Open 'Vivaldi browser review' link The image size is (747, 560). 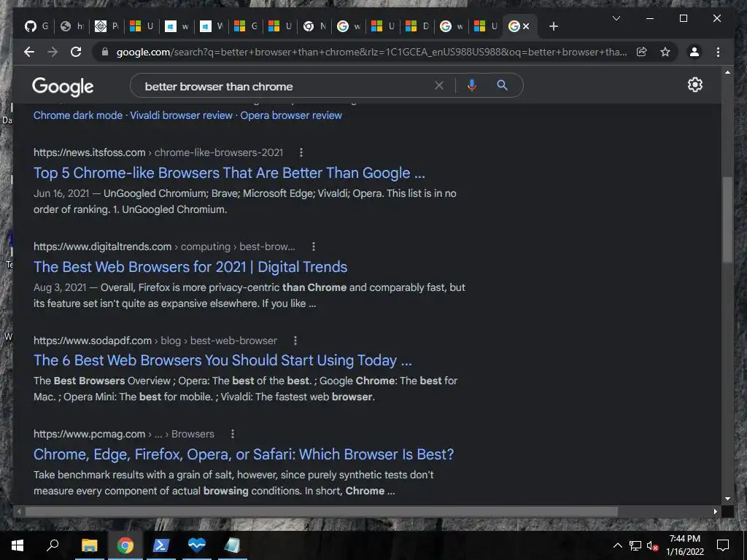[181, 115]
